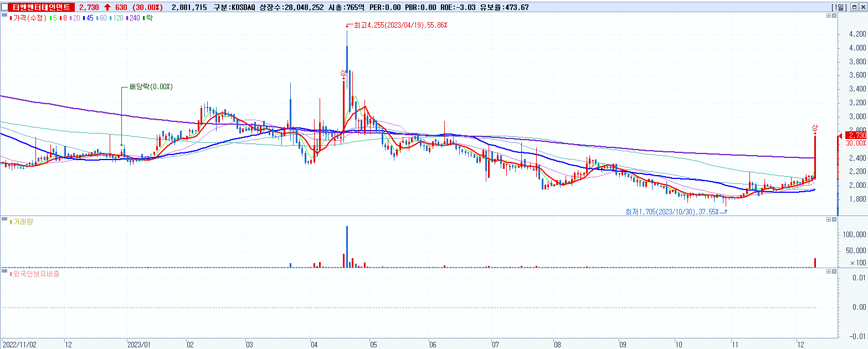Screen dimensions: 868x349
Task: Click the 100,000 volume axis label
Action: (x=855, y=235)
